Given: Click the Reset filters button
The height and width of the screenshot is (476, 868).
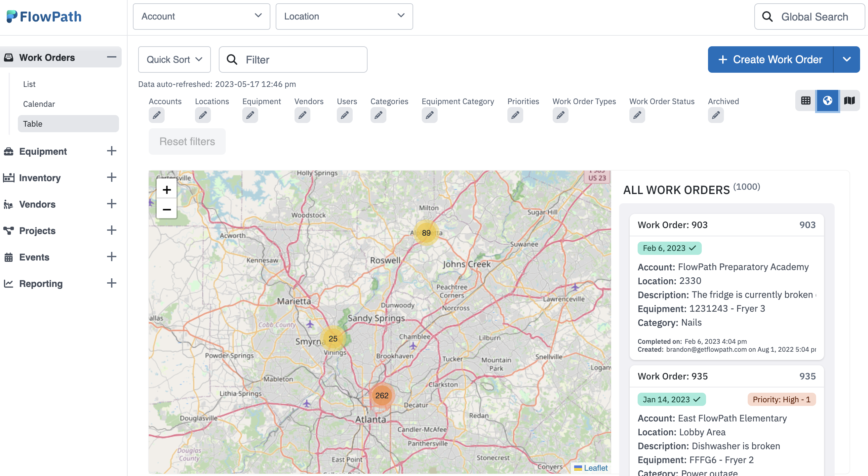Looking at the screenshot, I should pyautogui.click(x=187, y=141).
